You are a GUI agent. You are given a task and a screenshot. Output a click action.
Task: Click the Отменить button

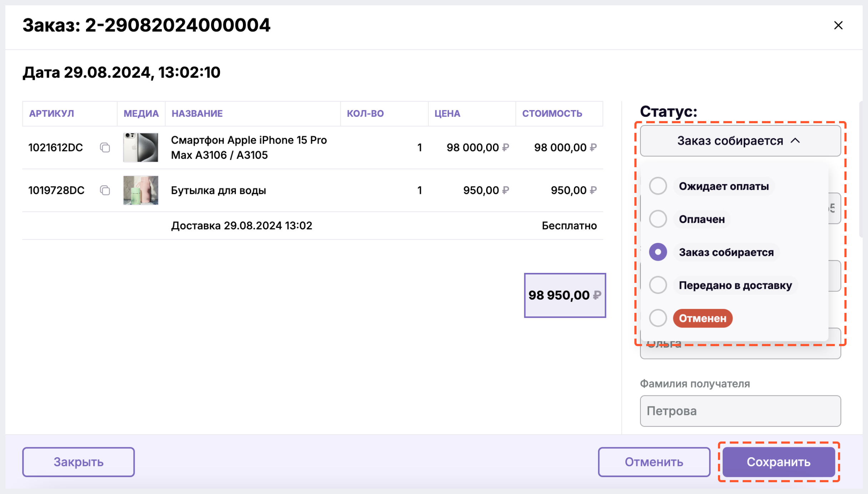pos(654,462)
